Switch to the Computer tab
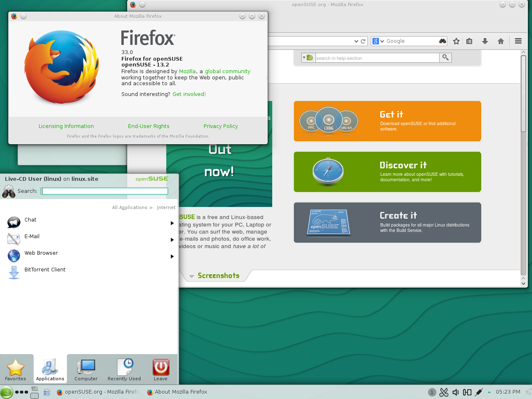The width and height of the screenshot is (532, 399). (86, 369)
